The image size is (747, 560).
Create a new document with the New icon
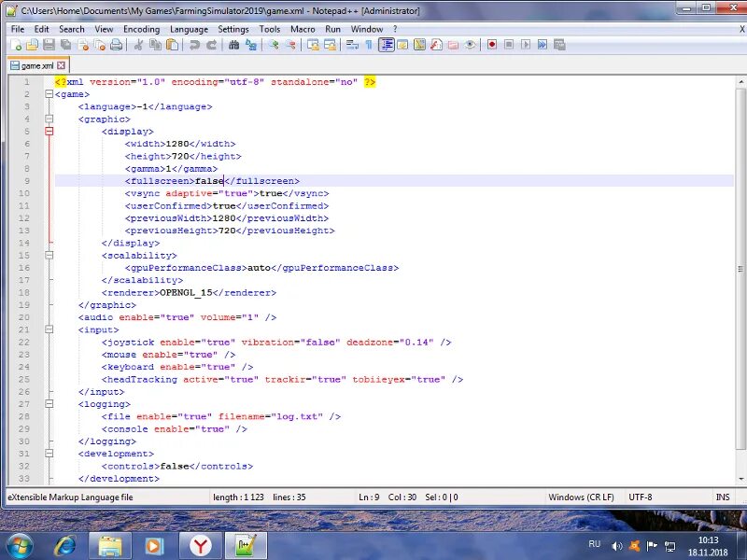click(x=16, y=45)
